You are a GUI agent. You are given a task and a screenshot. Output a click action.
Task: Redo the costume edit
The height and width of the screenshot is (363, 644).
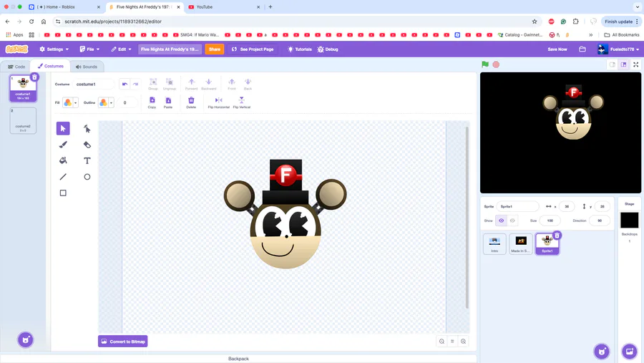pyautogui.click(x=135, y=84)
